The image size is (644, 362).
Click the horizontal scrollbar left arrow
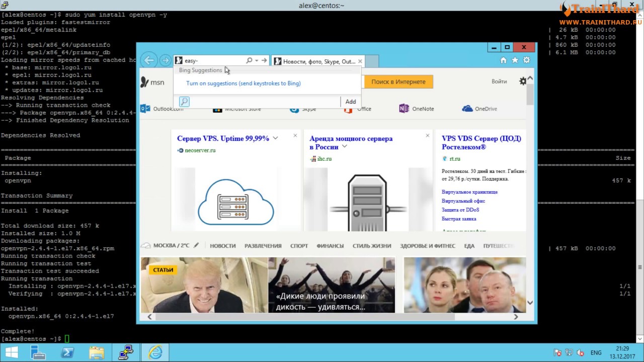(x=149, y=316)
